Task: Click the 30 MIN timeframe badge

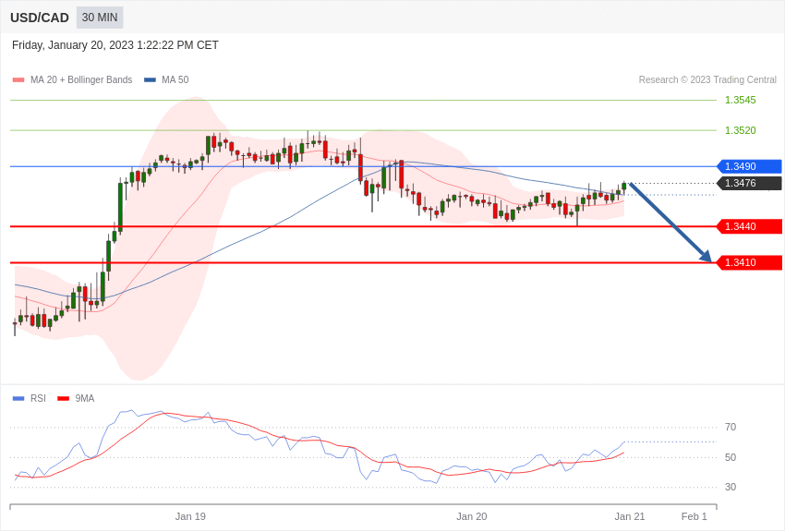Action: [100, 18]
